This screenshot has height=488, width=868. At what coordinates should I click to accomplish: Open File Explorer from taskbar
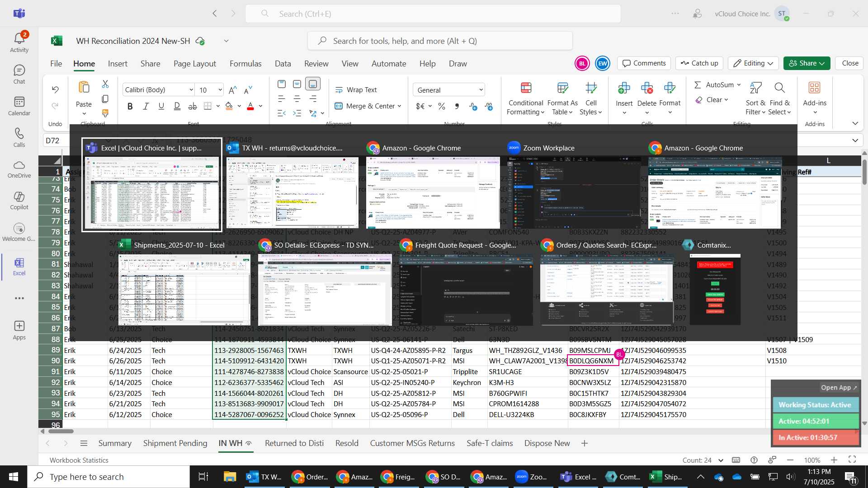(230, 477)
